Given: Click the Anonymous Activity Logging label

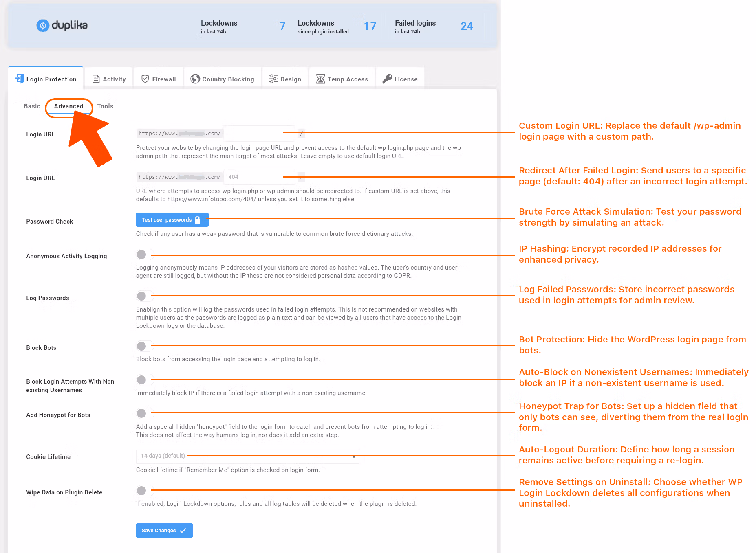Looking at the screenshot, I should [66, 256].
